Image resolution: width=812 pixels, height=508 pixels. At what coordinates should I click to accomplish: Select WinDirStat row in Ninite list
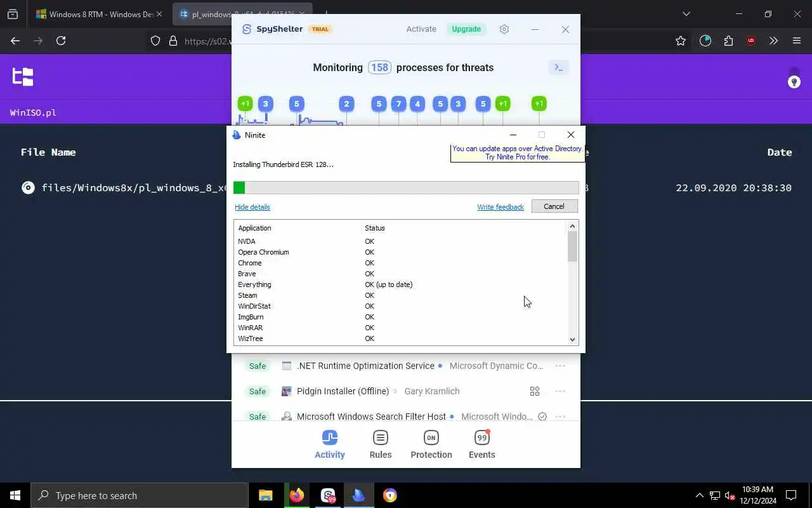pos(400,306)
